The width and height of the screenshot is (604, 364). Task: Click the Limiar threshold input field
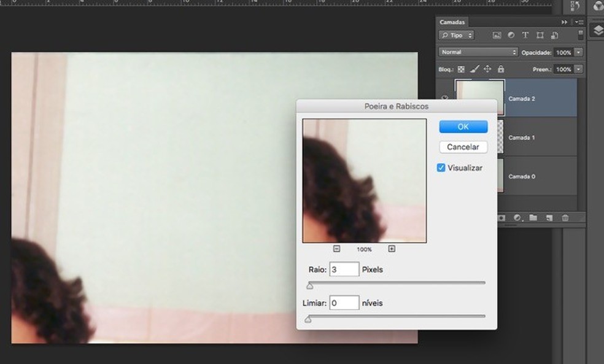344,303
